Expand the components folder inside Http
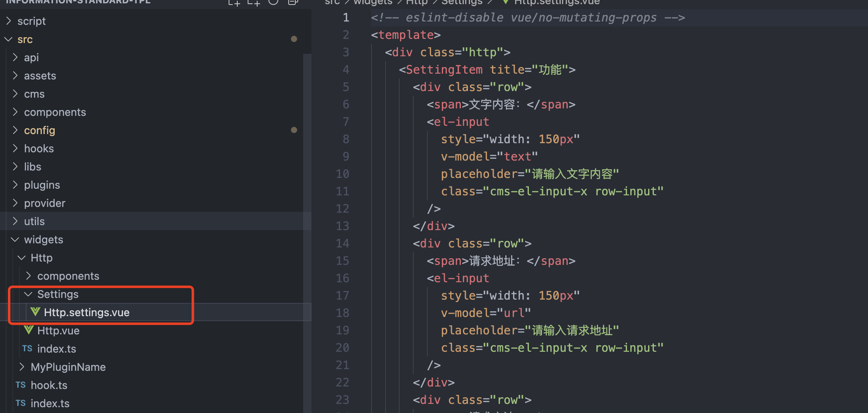The width and height of the screenshot is (868, 413). coord(29,276)
